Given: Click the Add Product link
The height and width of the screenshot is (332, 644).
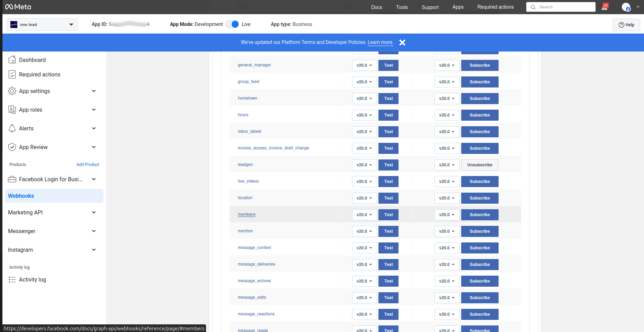Looking at the screenshot, I should (88, 165).
